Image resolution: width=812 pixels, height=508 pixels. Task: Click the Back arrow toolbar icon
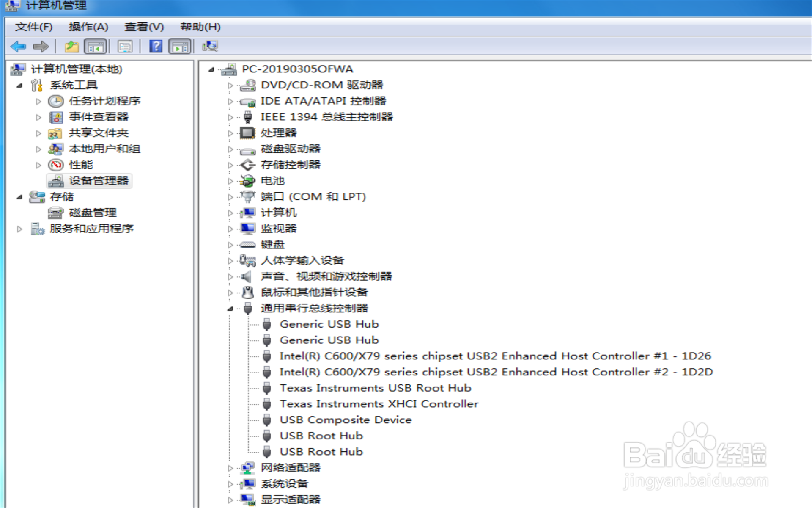point(18,46)
